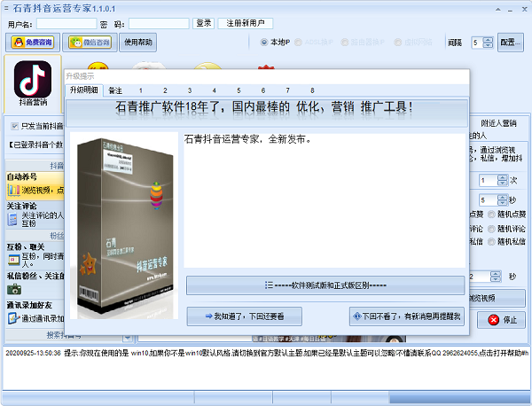The width and height of the screenshot is (532, 406).
Task: Increase the 间隔 interval stepper
Action: (488, 40)
